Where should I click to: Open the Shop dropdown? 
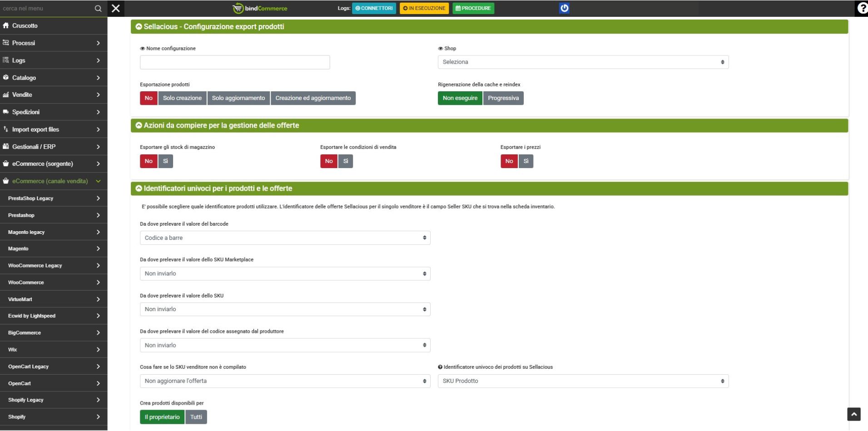[583, 62]
